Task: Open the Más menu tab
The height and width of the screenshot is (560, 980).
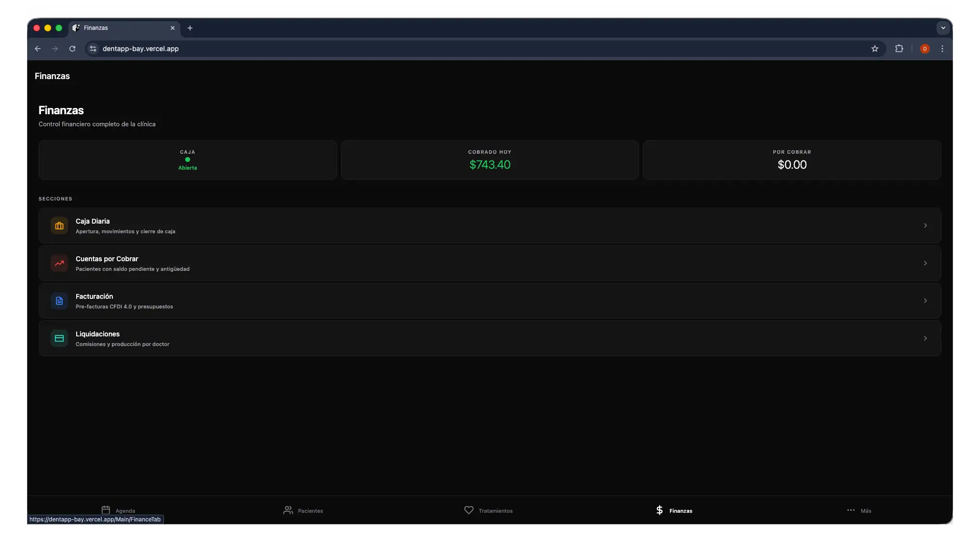Action: (x=859, y=510)
